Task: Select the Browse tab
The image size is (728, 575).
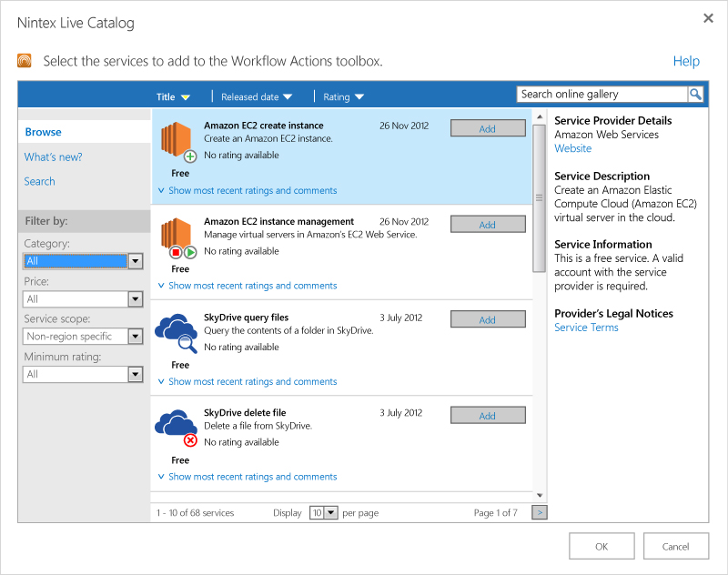Action: (x=43, y=132)
